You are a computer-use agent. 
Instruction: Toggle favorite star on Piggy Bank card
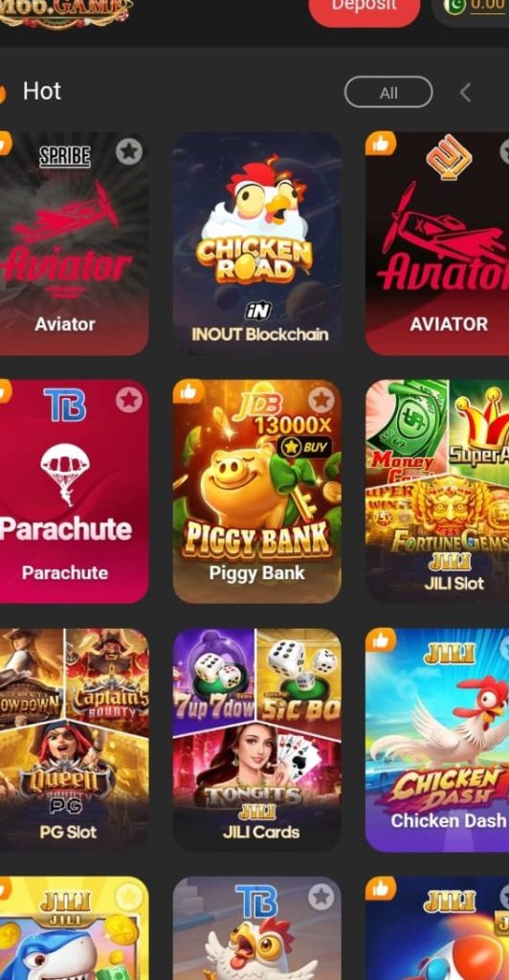321,399
